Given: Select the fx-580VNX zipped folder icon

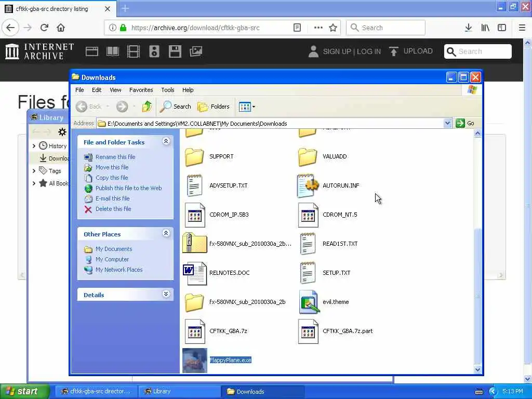Looking at the screenshot, I should click(x=194, y=243).
